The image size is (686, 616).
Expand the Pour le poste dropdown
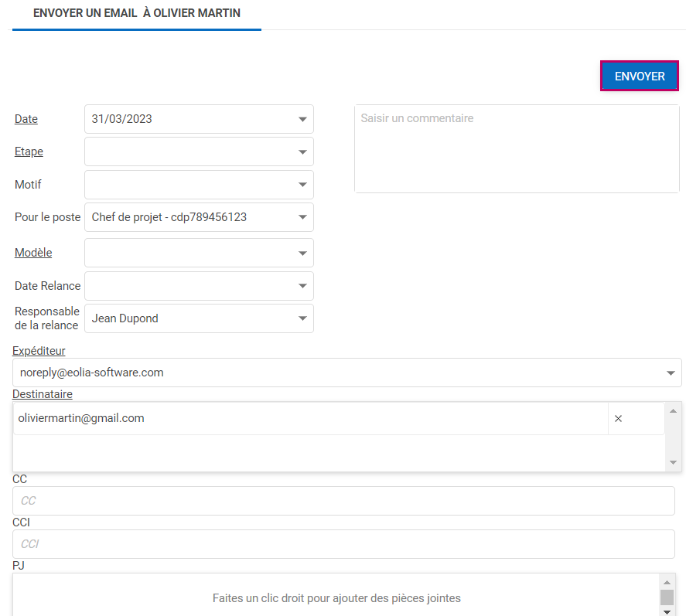pyautogui.click(x=302, y=217)
